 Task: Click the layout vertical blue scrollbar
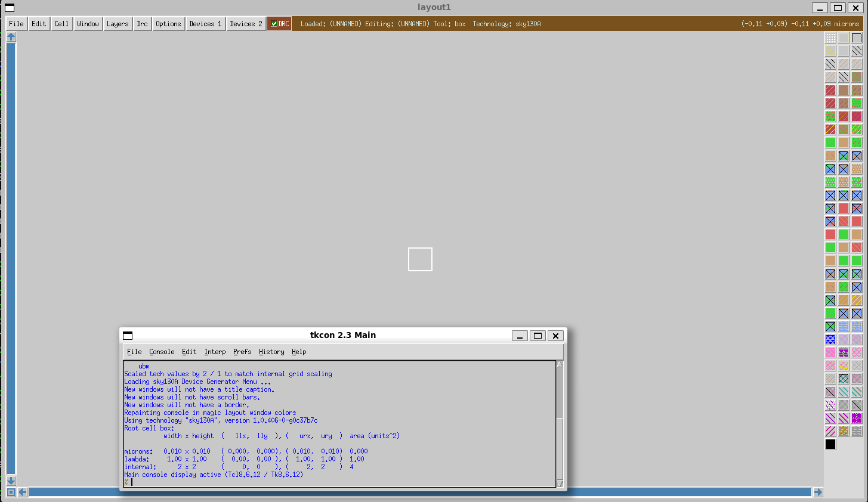(11, 259)
